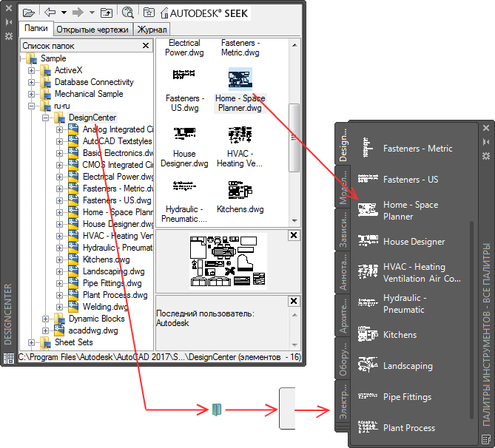Click Fasteners - Metric.dwg label in content pane
This screenshot has height=448, width=495.
[240, 47]
